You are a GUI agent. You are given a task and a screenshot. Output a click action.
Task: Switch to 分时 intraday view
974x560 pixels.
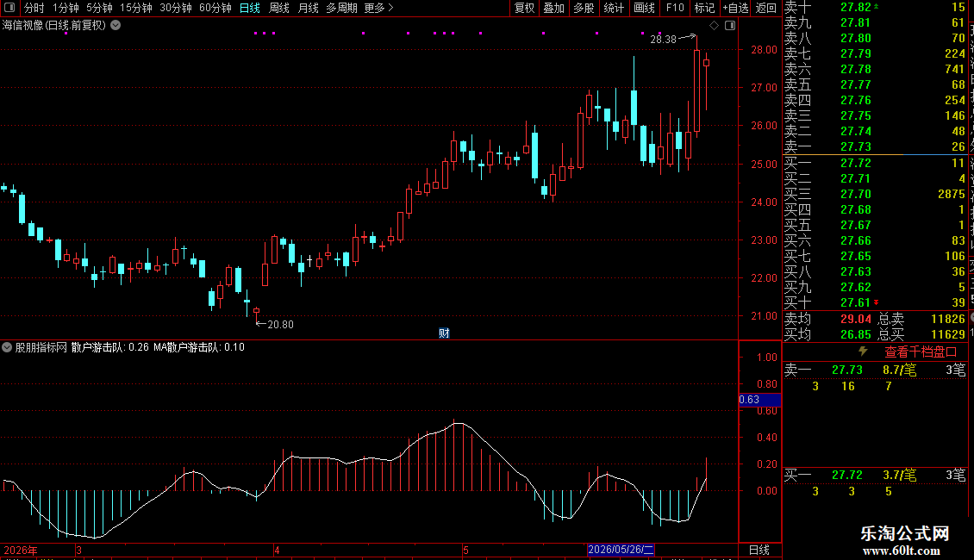click(34, 8)
